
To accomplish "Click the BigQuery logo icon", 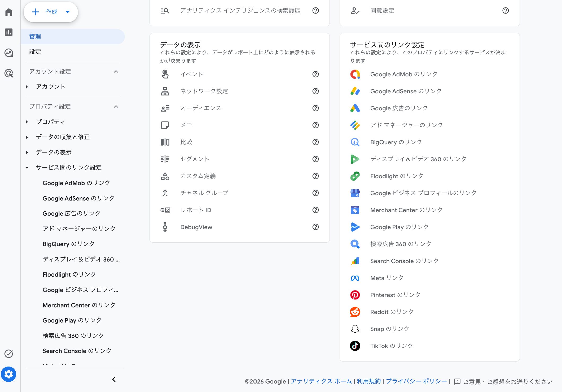I will coord(355,142).
